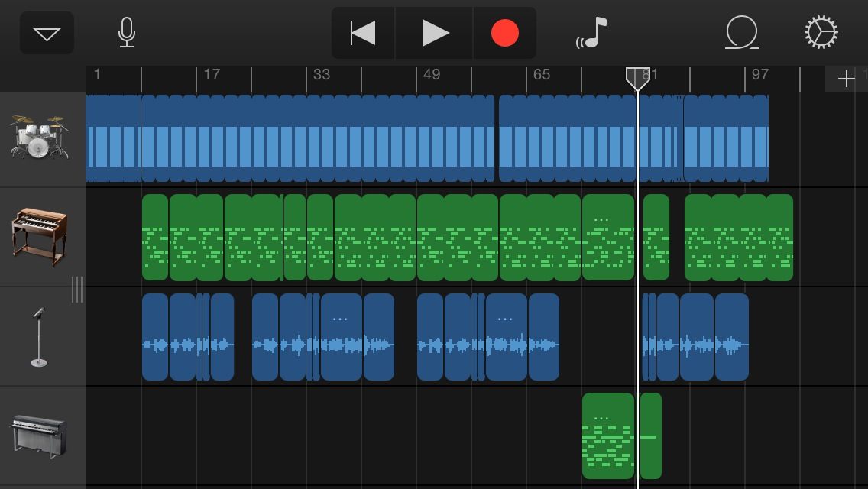The image size is (868, 489).
Task: Open the My Songs dropdown triangle button
Action: tap(47, 33)
